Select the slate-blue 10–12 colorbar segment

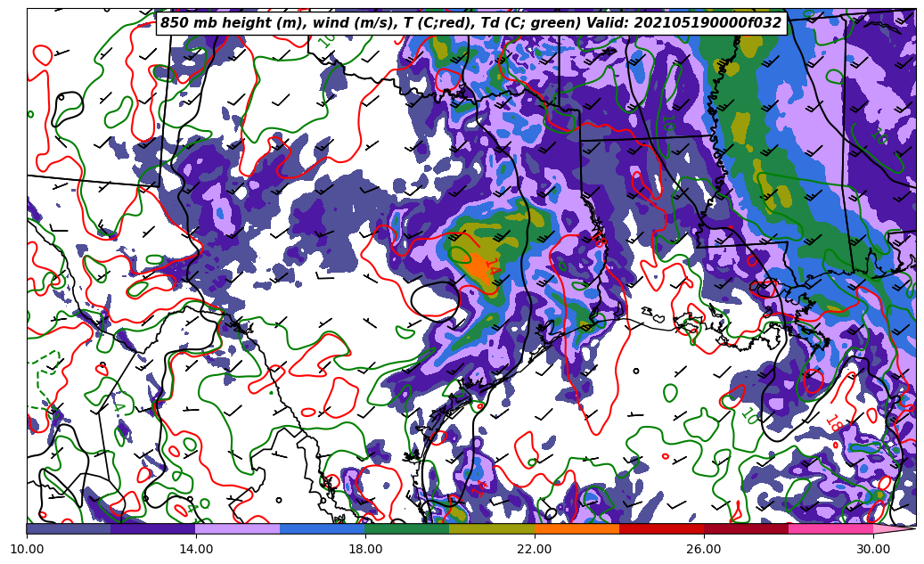(69, 528)
